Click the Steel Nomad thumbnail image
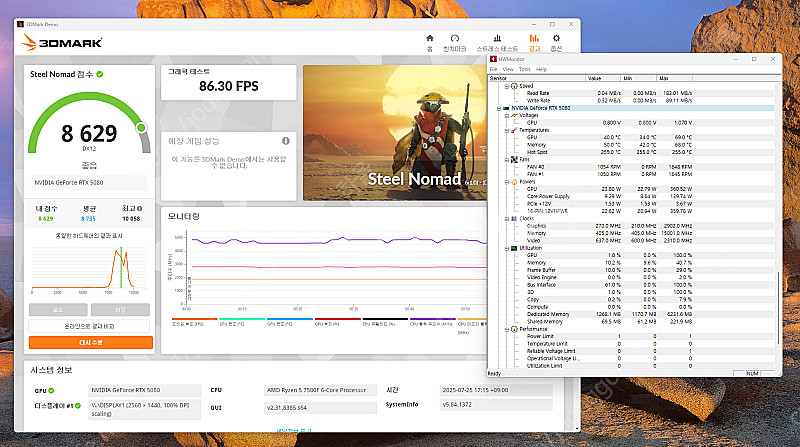800x447 pixels. point(395,133)
